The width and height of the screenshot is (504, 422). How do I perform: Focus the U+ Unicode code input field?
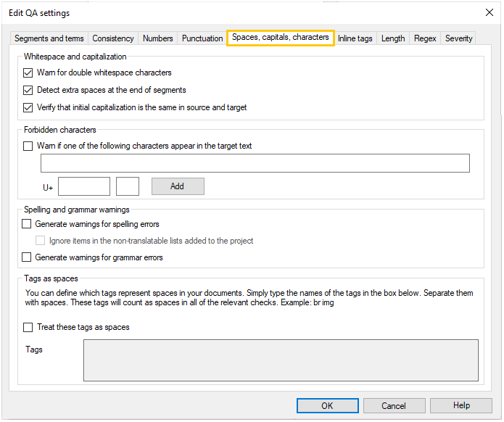[84, 186]
